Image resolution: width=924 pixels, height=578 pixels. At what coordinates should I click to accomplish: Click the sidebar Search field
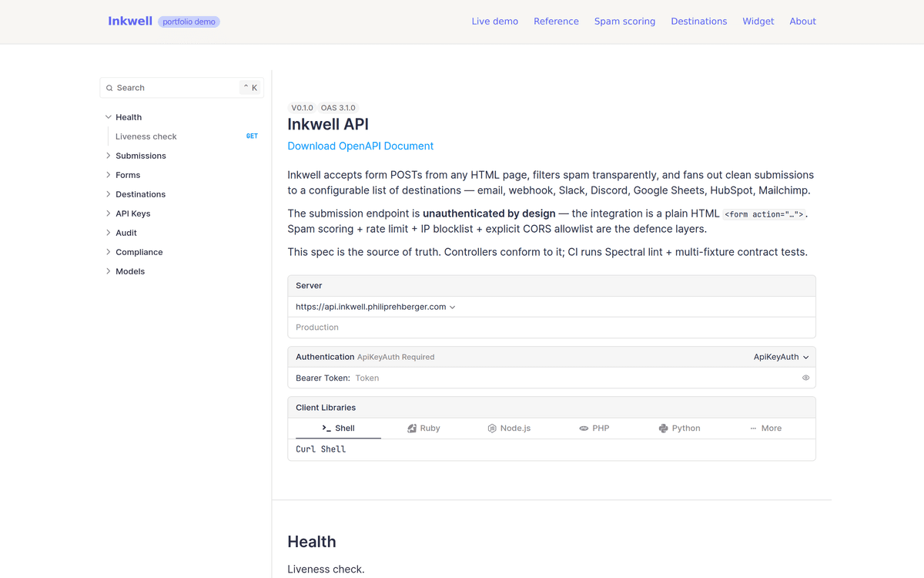[x=182, y=88]
